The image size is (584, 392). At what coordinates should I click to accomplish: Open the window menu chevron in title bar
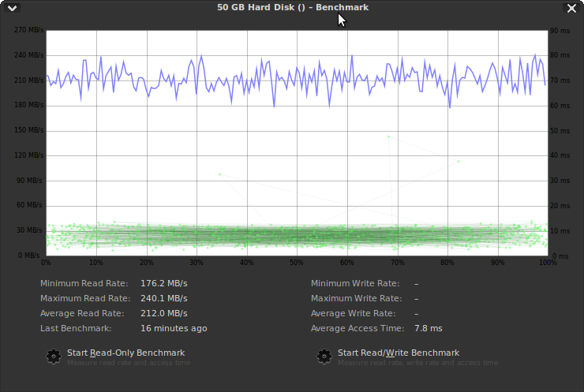coord(12,8)
